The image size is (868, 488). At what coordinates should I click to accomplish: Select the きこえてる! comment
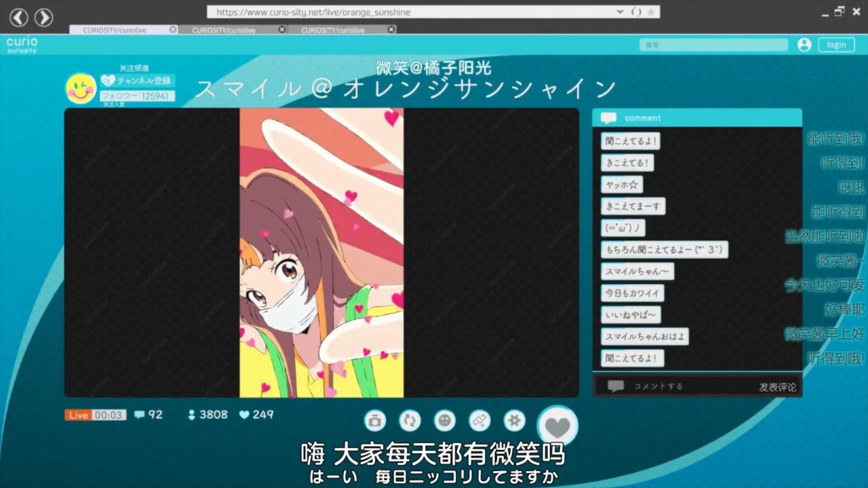(x=627, y=163)
